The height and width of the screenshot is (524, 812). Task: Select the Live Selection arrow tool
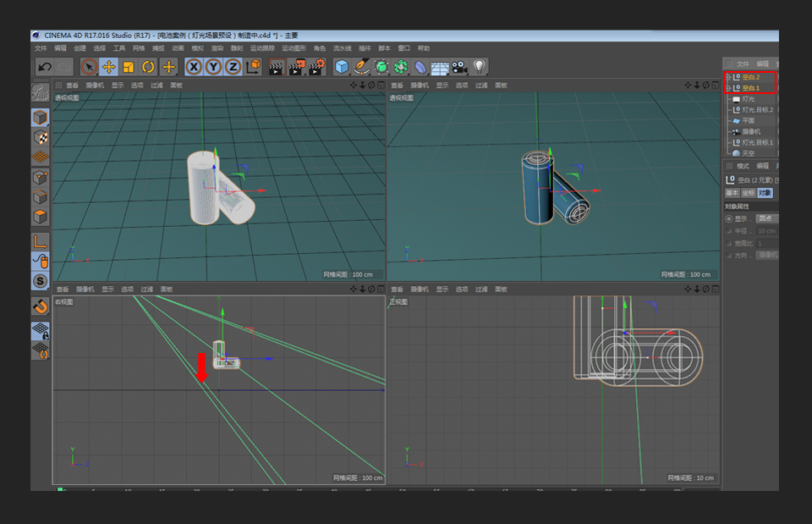tap(88, 67)
